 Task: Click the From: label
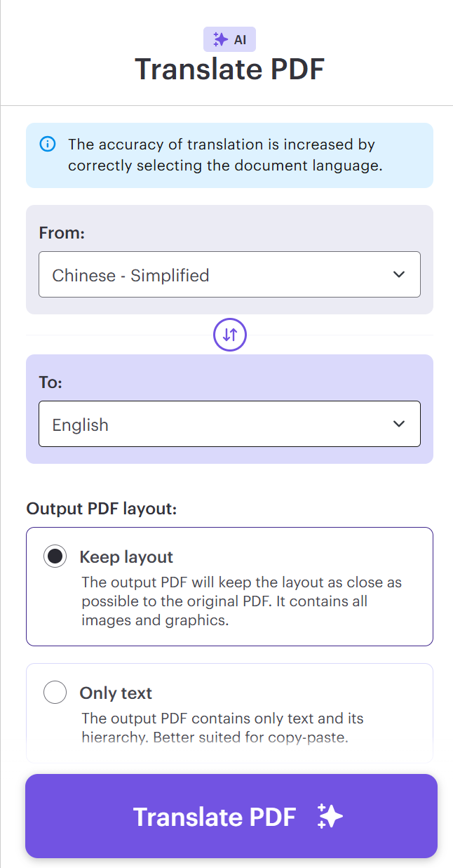62,233
